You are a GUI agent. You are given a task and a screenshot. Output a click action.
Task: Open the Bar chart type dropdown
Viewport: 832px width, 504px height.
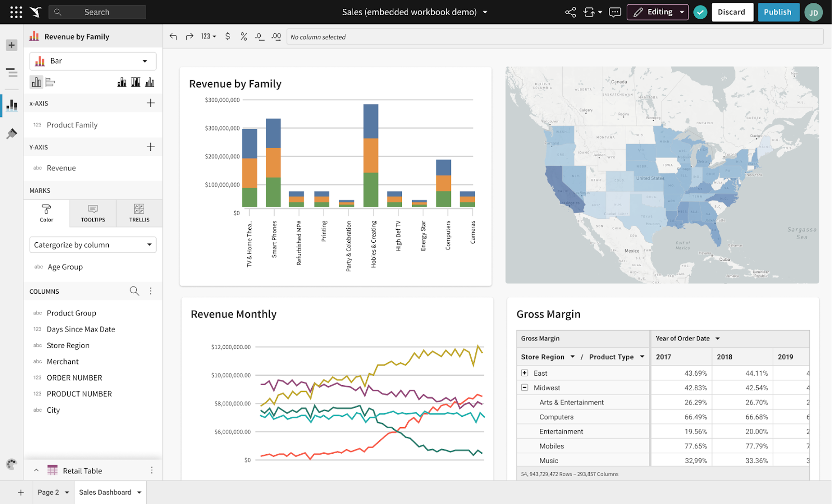click(93, 61)
